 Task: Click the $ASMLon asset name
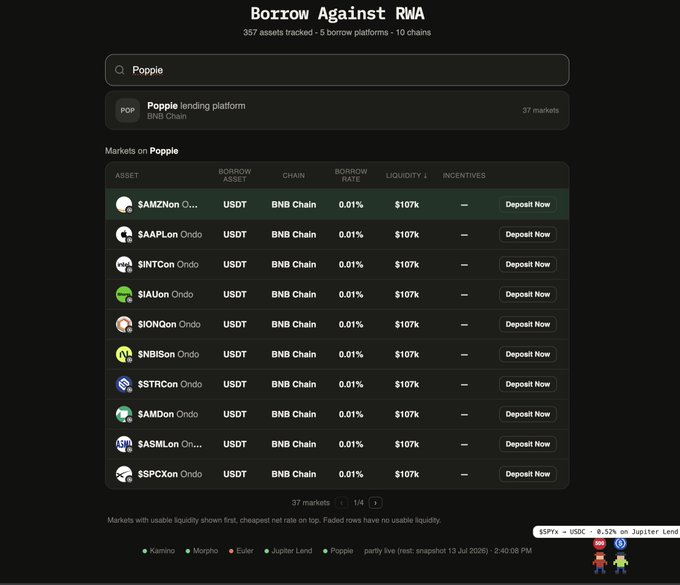point(170,444)
